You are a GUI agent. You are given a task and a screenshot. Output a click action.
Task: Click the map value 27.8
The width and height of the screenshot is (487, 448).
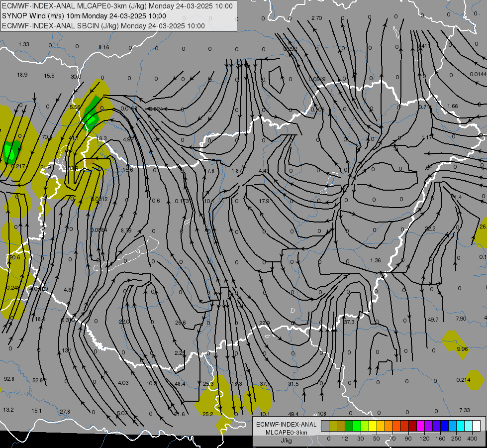coord(65,412)
